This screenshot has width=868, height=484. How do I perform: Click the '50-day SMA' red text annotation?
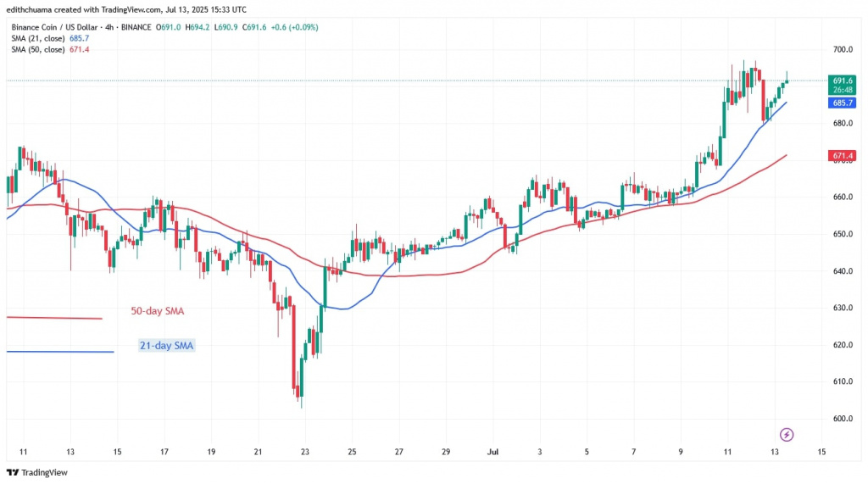point(156,311)
